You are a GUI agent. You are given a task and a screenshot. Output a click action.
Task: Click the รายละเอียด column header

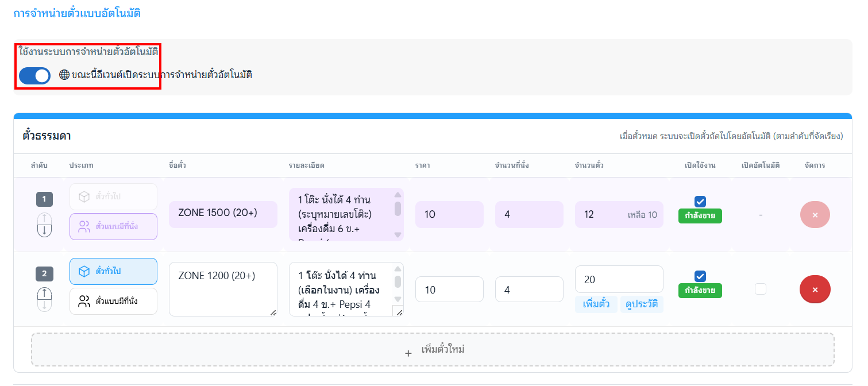[307, 165]
